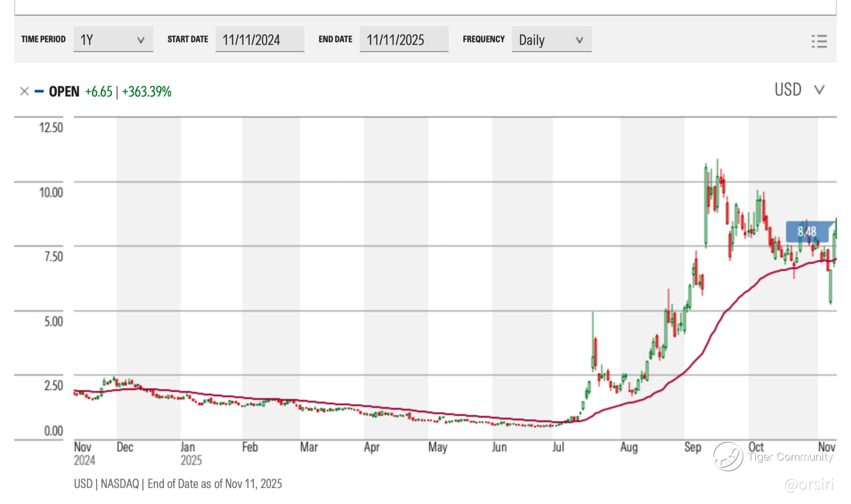The width and height of the screenshot is (851, 504).
Task: Click the Jan 2025 axis label
Action: (x=191, y=454)
